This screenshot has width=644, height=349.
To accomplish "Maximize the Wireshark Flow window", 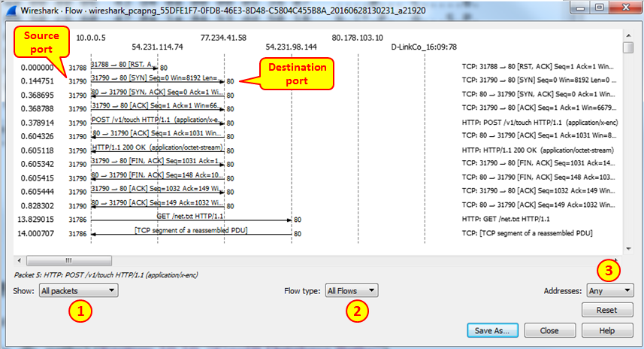I will [599, 8].
